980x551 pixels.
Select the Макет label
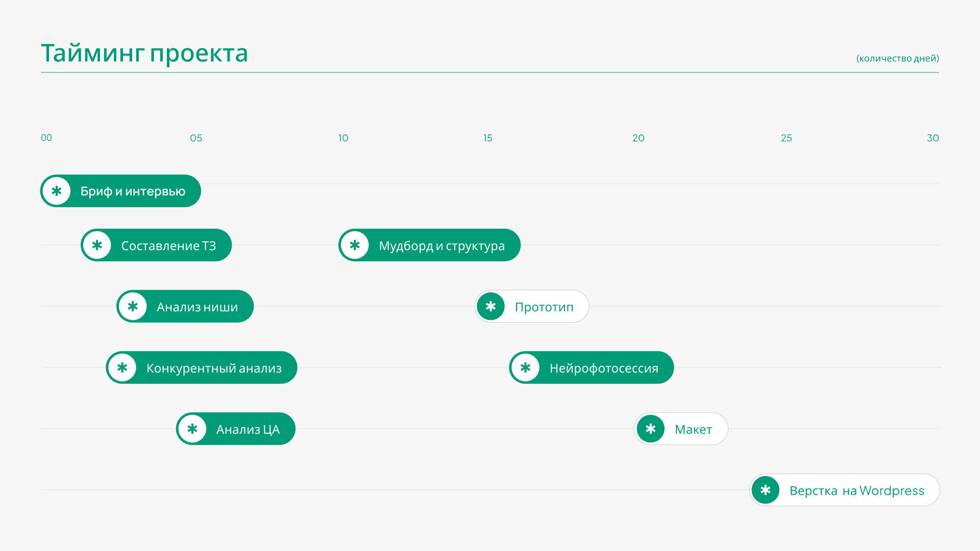(693, 430)
